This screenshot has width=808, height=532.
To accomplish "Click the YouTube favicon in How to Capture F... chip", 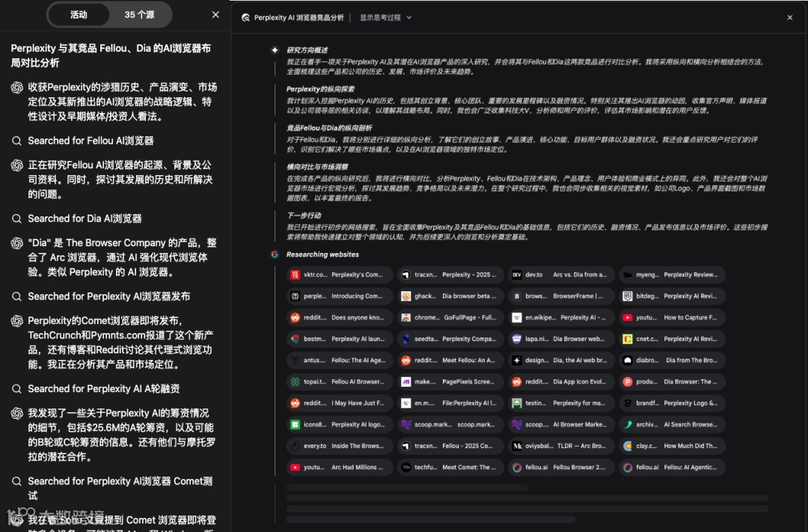I will tap(627, 317).
